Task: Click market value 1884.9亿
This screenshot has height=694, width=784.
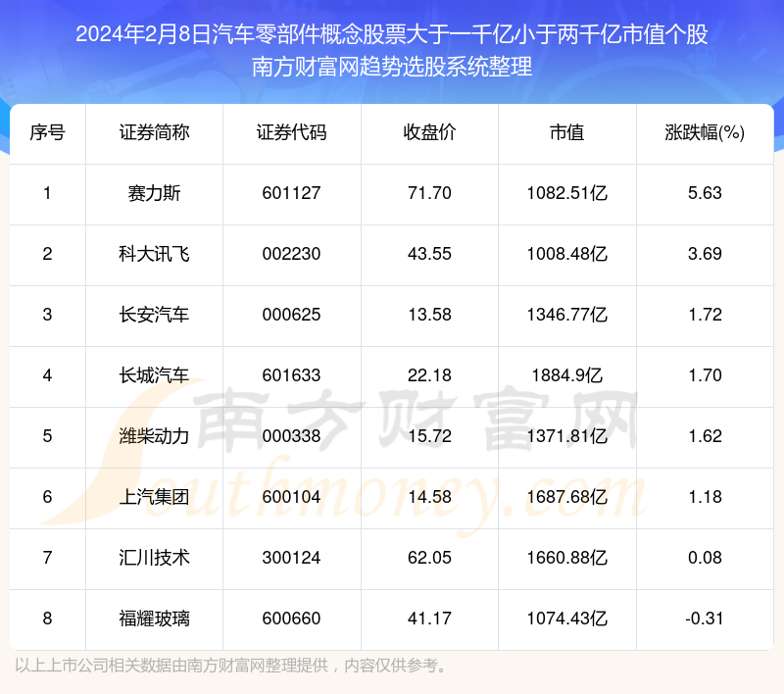Action: [x=567, y=375]
